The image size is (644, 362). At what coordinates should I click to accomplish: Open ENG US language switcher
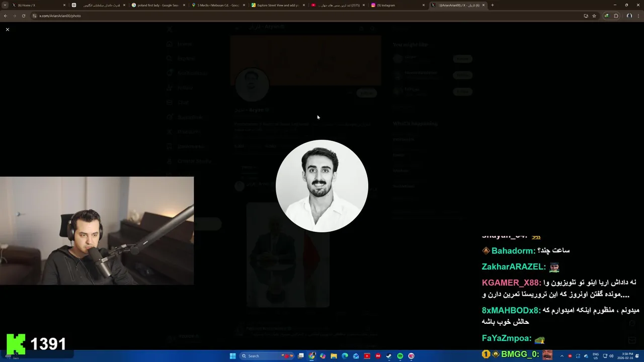point(596,356)
